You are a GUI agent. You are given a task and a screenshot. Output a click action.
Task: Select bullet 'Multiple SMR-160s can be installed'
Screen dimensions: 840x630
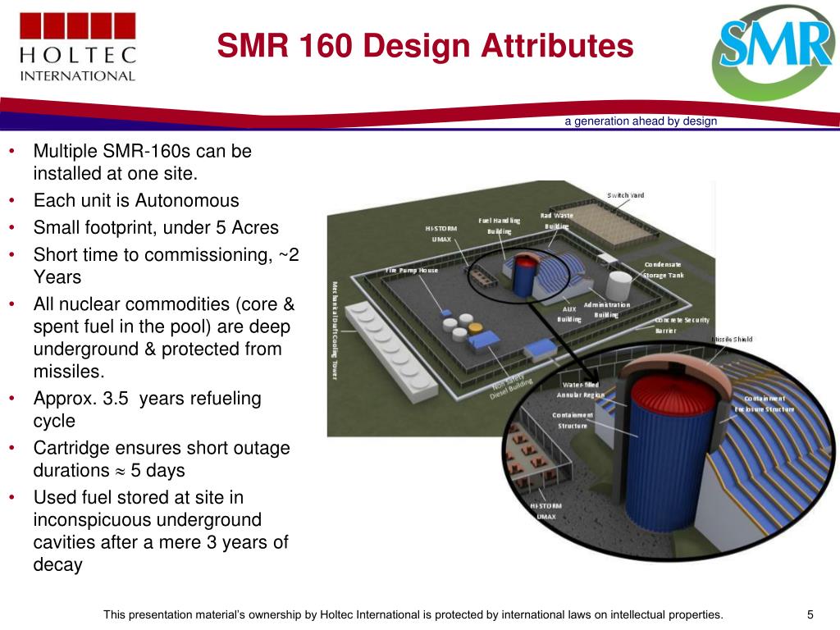143,162
